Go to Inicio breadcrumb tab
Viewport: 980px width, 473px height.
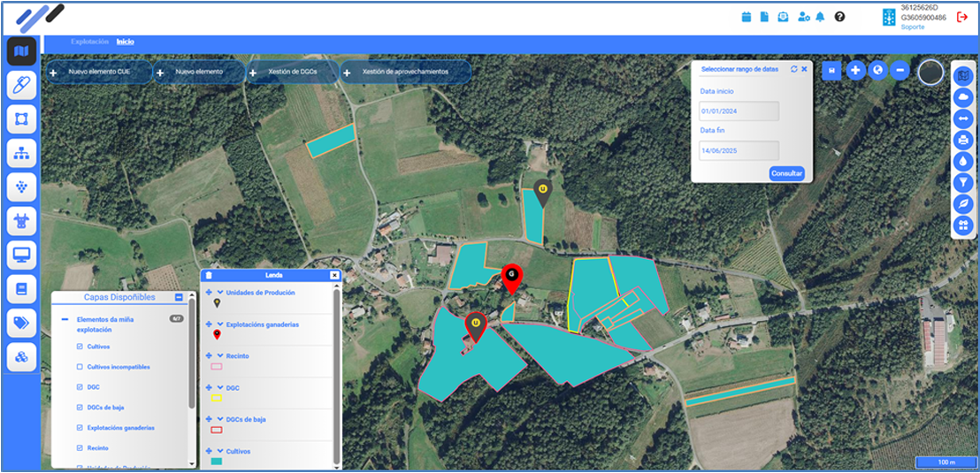(x=126, y=42)
